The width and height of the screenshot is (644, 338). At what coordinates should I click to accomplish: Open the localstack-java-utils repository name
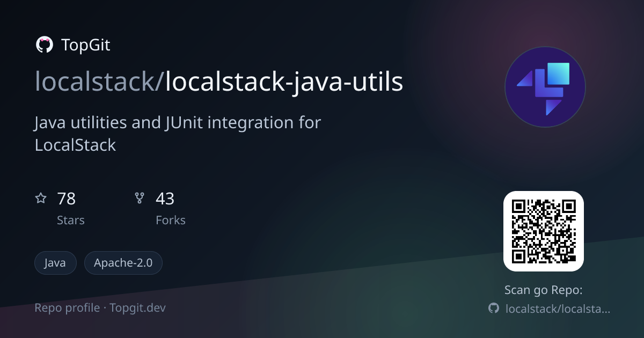(284, 82)
